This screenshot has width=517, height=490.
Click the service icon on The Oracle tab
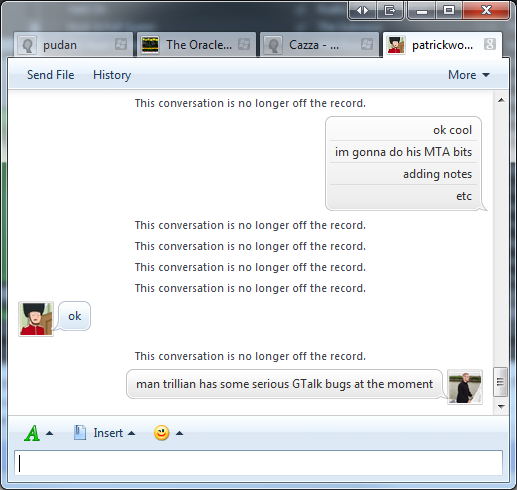coord(244,44)
